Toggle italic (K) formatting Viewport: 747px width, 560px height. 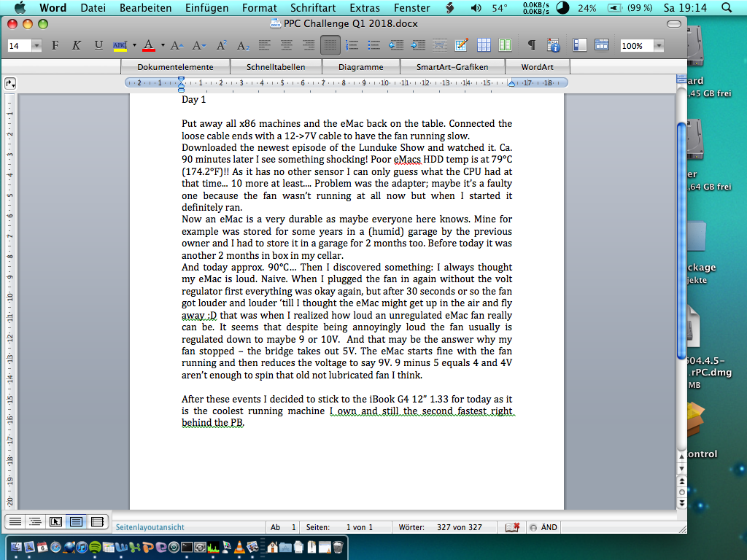click(76, 45)
